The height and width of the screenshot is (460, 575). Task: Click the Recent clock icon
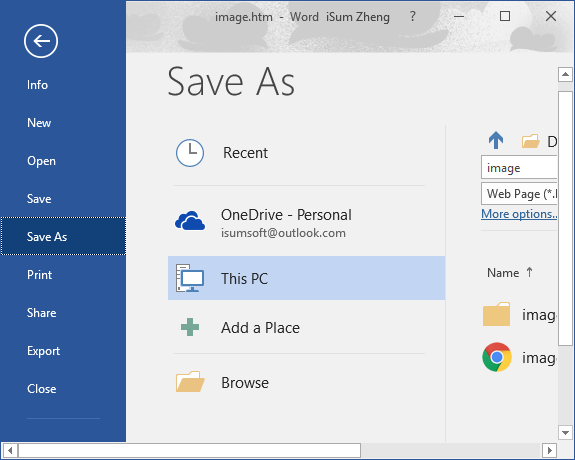click(190, 153)
